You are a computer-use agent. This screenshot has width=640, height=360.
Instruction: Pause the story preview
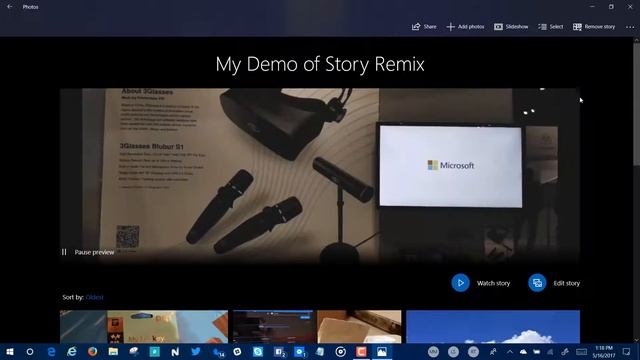click(88, 252)
